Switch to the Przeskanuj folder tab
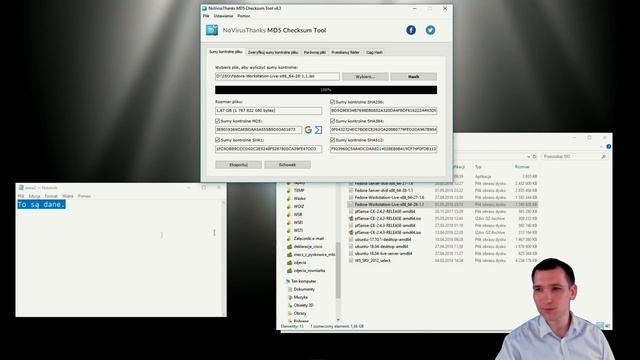The image size is (640, 360). click(345, 52)
